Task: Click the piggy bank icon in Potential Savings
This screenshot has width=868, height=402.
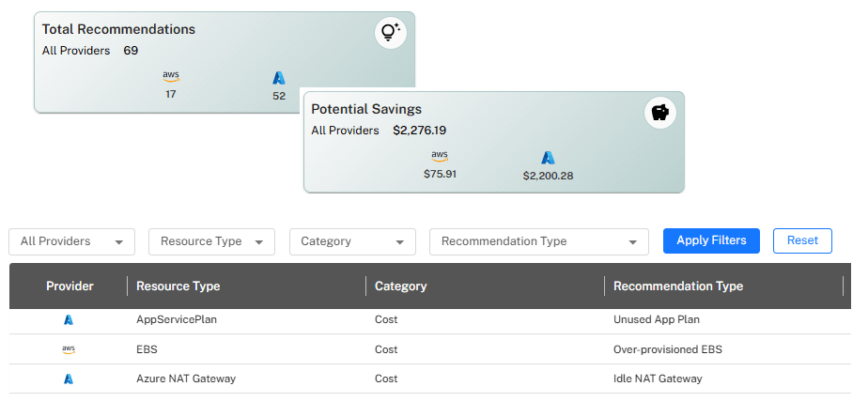Action: [659, 113]
